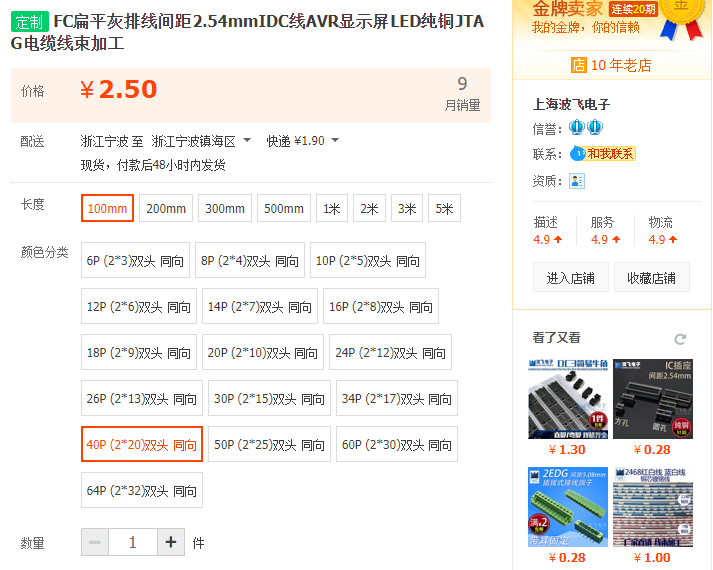713x570 pixels.
Task: Select the 500mm length option
Action: pyautogui.click(x=284, y=208)
